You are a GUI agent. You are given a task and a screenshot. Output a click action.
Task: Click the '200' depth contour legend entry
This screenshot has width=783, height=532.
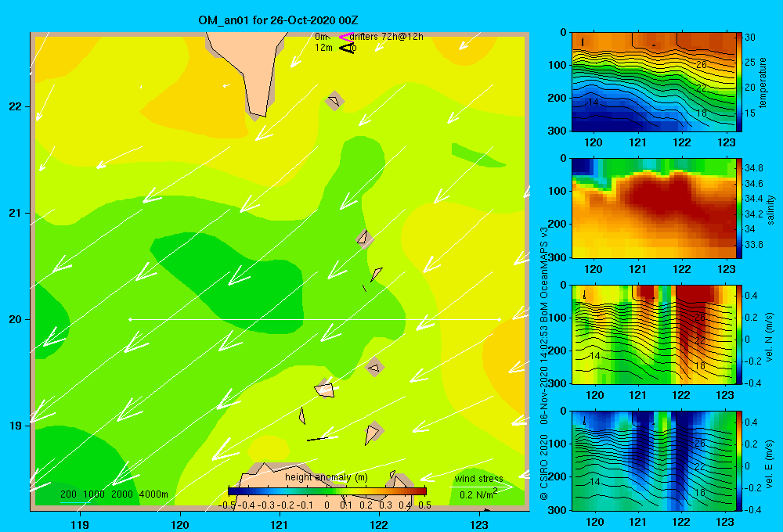click(68, 494)
